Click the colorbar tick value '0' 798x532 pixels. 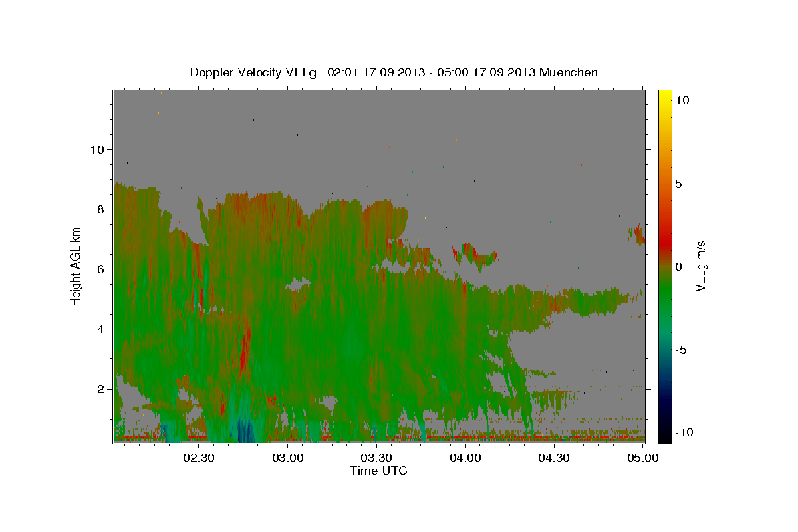coord(679,267)
